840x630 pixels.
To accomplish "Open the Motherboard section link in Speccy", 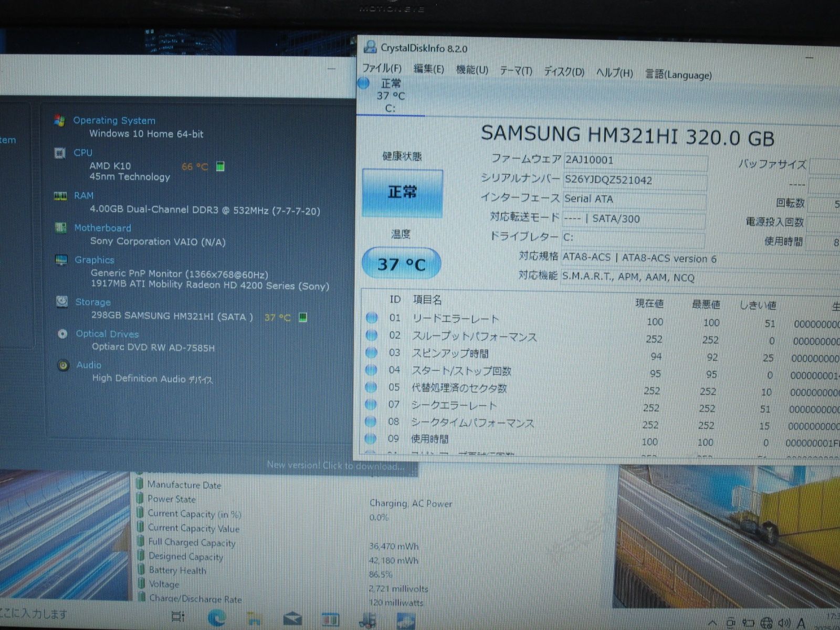I will click(102, 228).
